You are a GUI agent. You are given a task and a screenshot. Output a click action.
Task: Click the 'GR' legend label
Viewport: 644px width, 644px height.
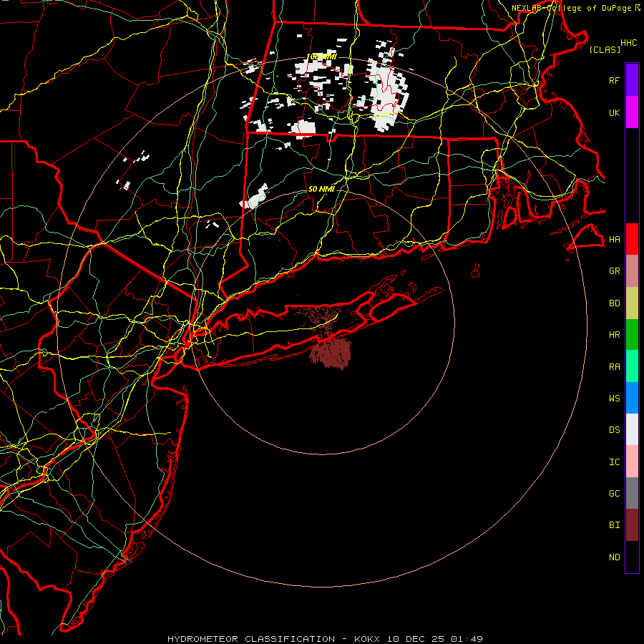coord(614,271)
